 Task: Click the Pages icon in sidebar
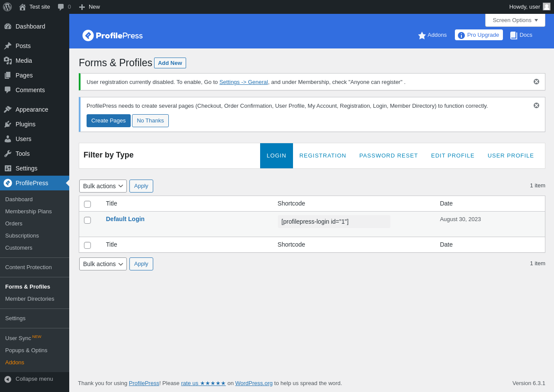(x=8, y=75)
